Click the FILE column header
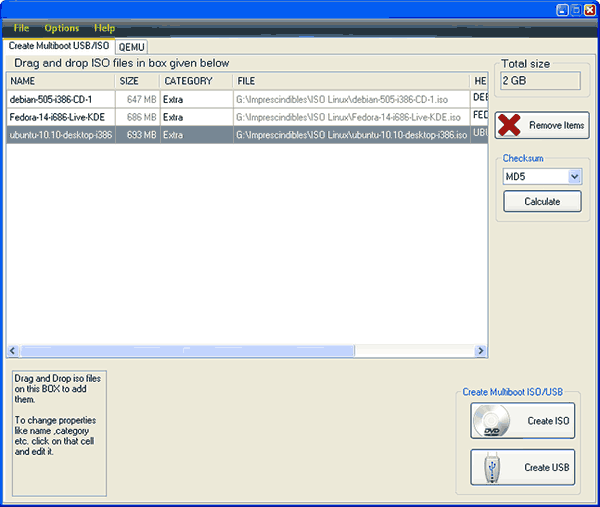The height and width of the screenshot is (507, 600). 350,81
